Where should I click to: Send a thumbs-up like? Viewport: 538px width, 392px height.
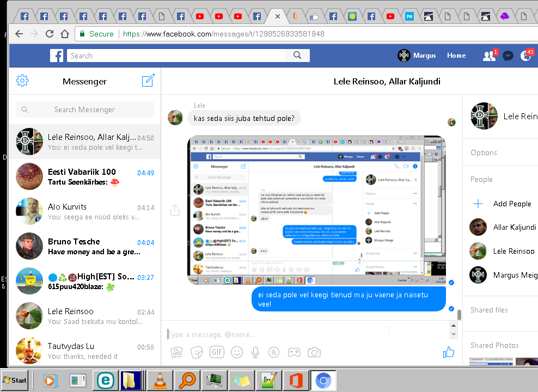(x=449, y=352)
